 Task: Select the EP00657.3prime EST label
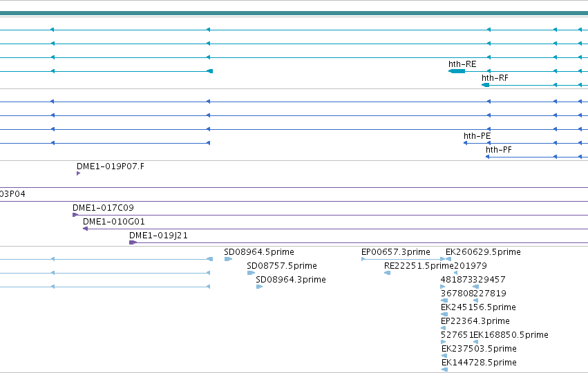click(396, 252)
